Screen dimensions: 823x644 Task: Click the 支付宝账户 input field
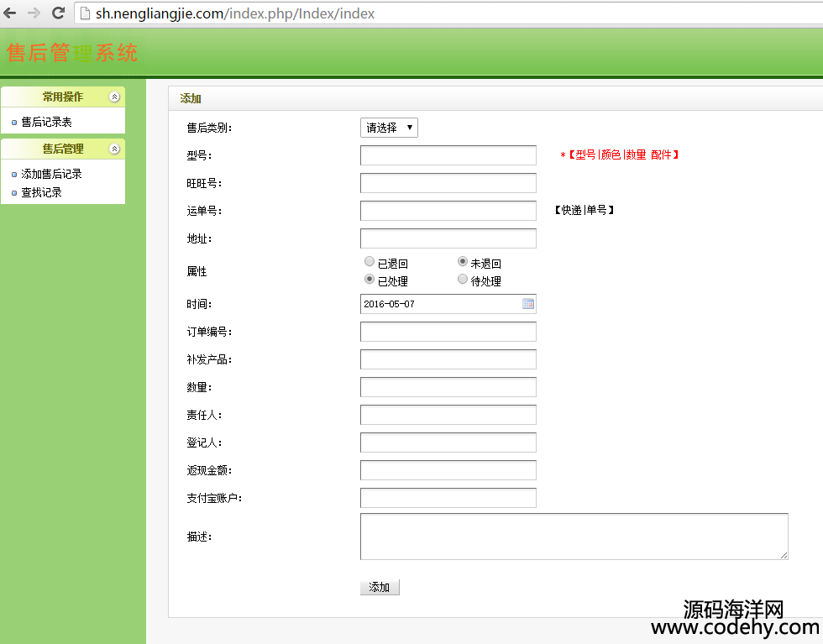448,498
